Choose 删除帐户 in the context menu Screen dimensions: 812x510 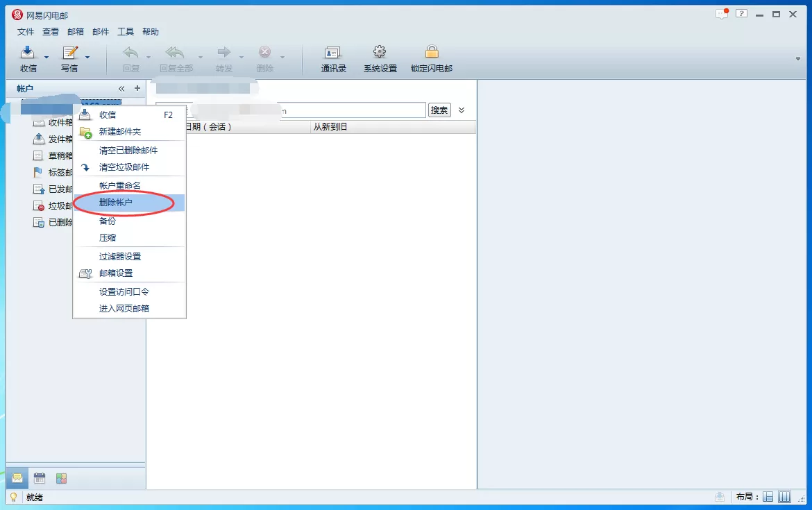pos(129,203)
